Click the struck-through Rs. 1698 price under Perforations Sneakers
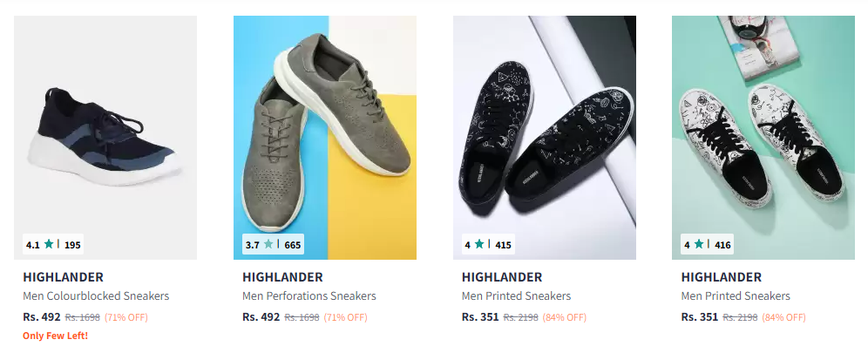This screenshot has height=353, width=868. pyautogui.click(x=302, y=317)
